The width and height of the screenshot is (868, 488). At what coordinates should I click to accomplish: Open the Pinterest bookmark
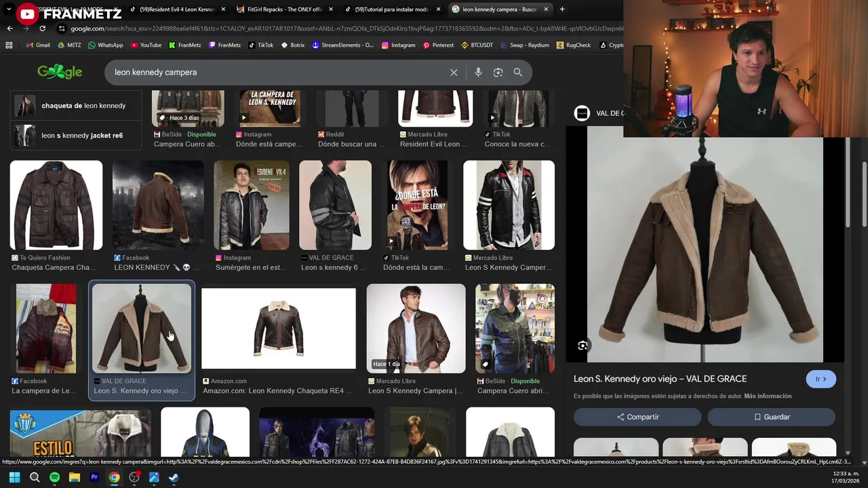(x=438, y=45)
